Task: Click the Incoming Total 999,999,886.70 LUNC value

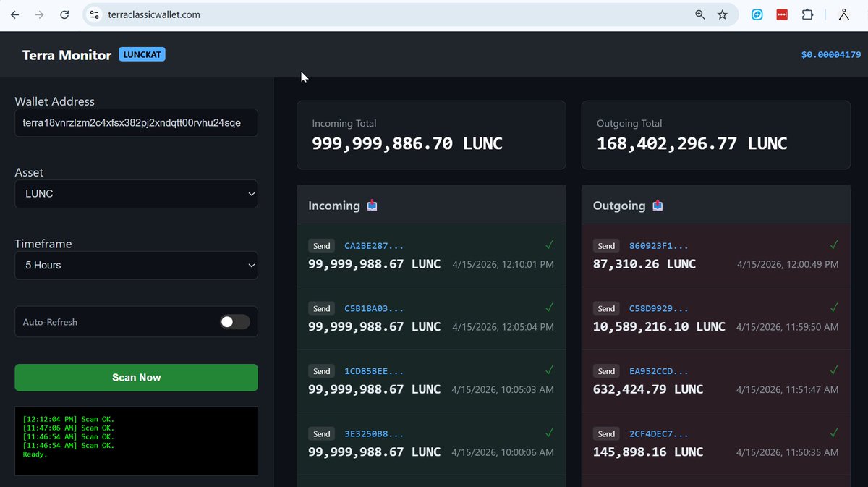Action: click(x=407, y=143)
